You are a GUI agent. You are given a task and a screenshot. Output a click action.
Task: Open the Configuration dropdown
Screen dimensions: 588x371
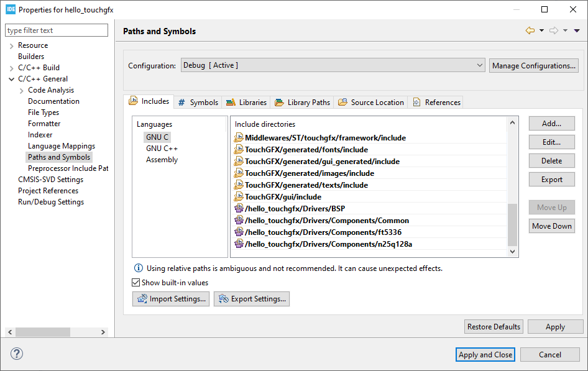(x=333, y=65)
